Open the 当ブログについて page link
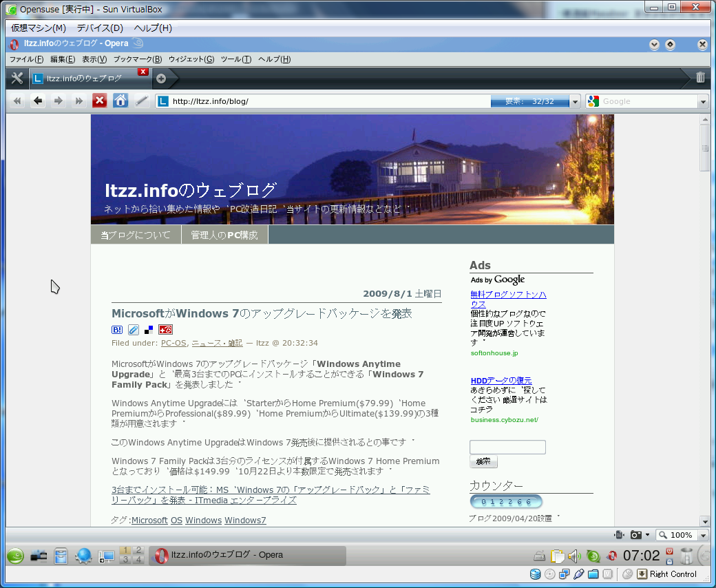This screenshot has width=716, height=588. (136, 235)
